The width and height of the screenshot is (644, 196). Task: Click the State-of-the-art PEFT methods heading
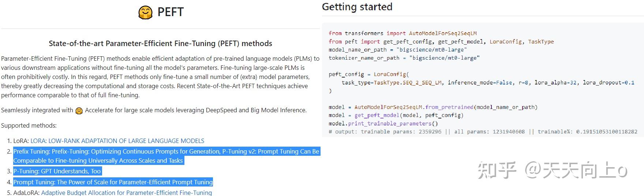click(x=160, y=44)
